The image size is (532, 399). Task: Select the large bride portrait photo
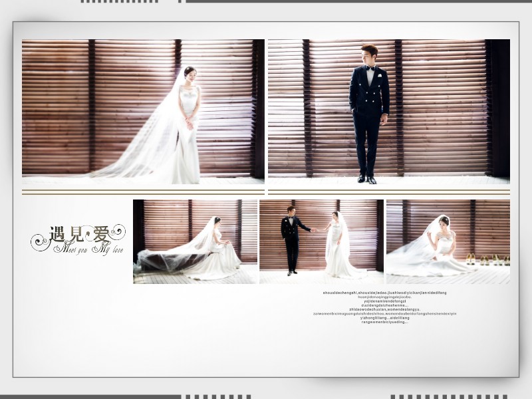(x=143, y=110)
